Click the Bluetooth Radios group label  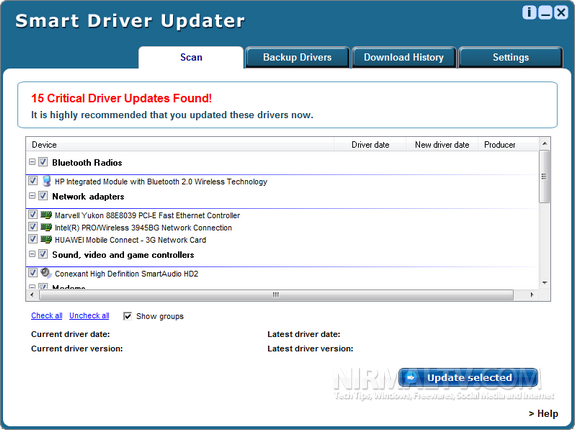[x=87, y=162]
